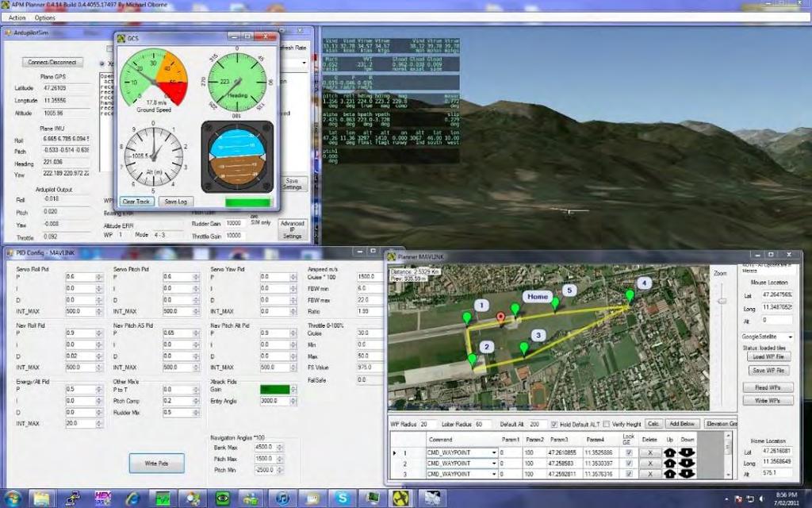Screen dimensions: 812x508
Task: Click the Load WP File button
Action: [768, 356]
